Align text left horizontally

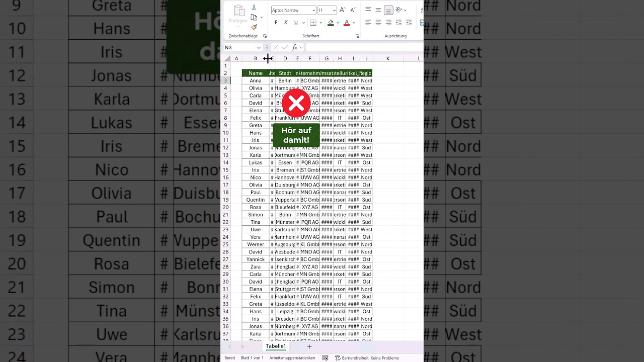point(368,23)
